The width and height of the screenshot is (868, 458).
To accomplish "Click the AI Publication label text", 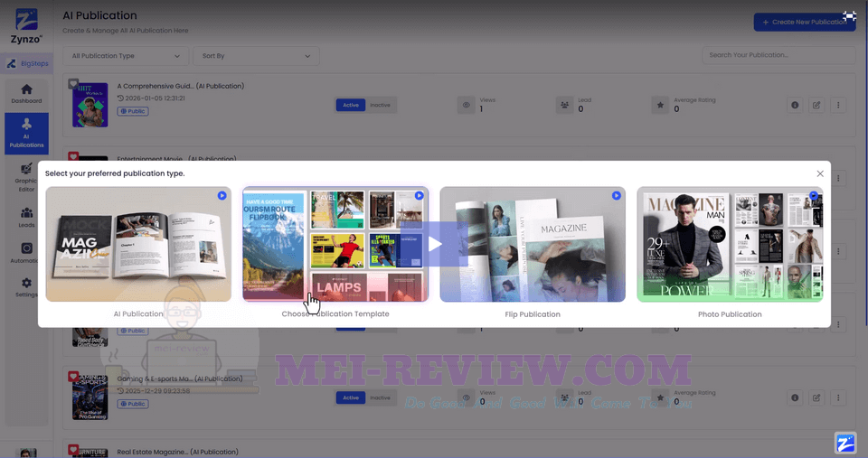I will (x=138, y=313).
